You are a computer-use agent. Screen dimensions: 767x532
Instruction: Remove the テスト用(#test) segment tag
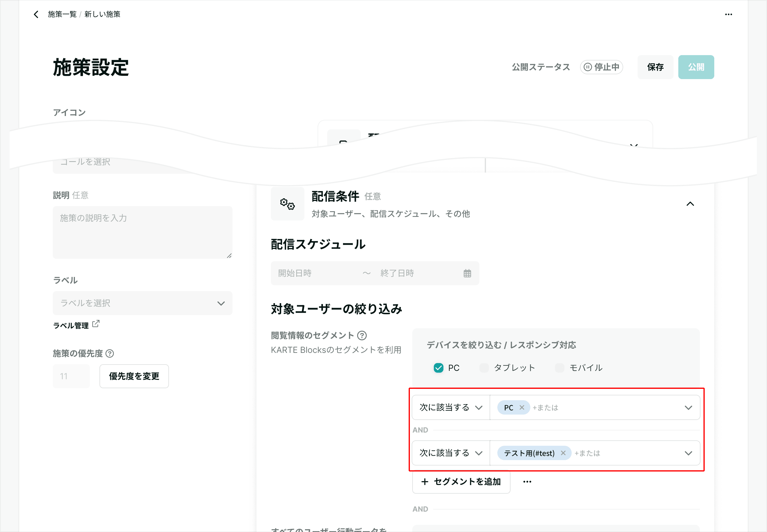point(563,453)
